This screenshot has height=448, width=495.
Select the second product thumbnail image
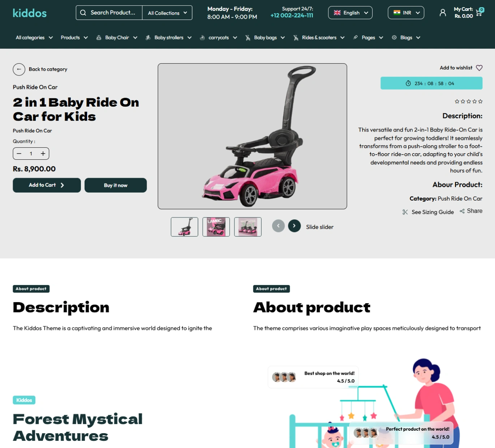[216, 227]
